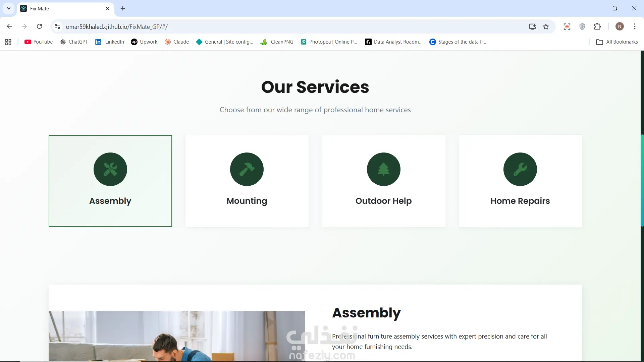Click the Our Services heading
The image size is (644, 362).
point(315,87)
